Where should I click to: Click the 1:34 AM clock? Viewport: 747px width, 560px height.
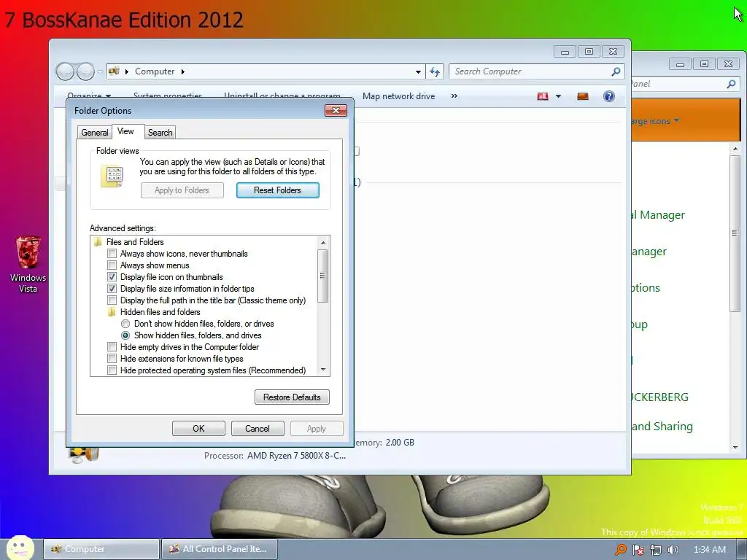pos(709,550)
